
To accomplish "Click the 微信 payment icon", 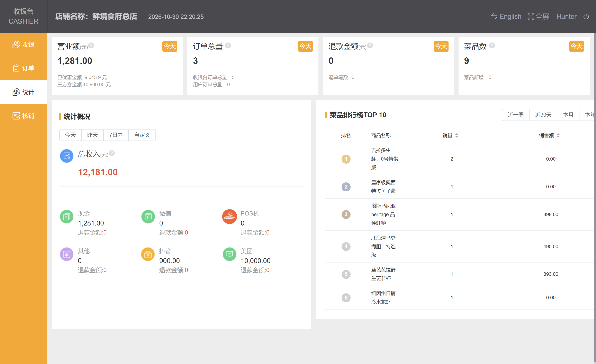I will (x=148, y=217).
